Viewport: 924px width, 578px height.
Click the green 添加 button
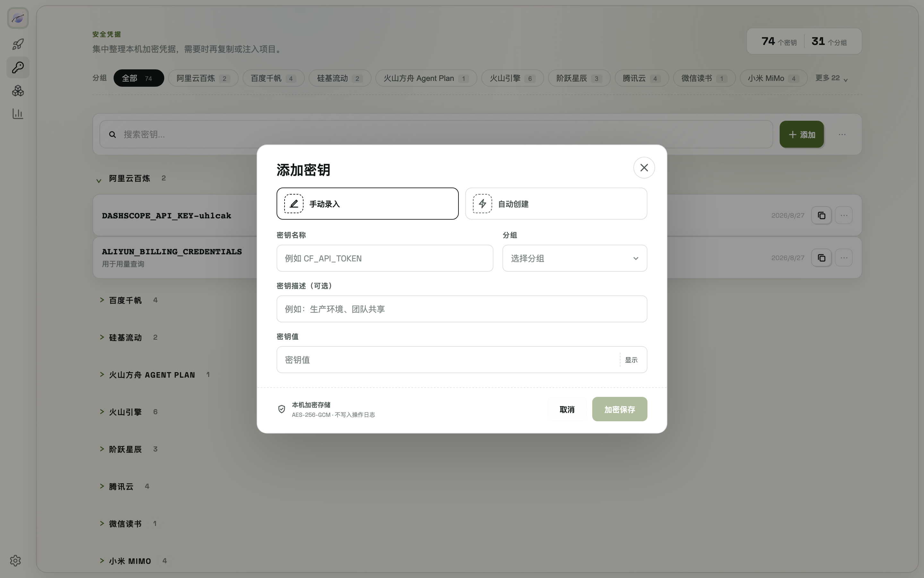pyautogui.click(x=801, y=135)
